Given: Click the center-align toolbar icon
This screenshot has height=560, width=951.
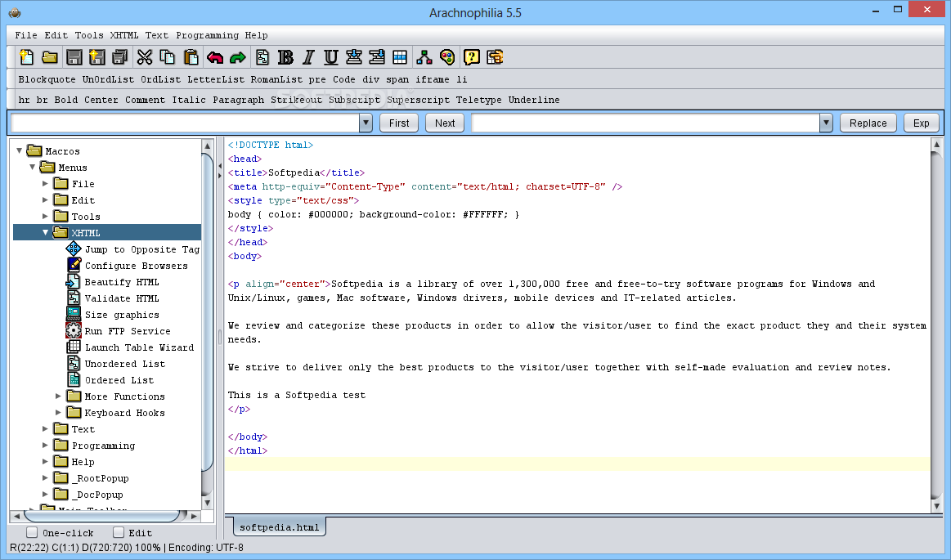Looking at the screenshot, I should click(x=354, y=57).
